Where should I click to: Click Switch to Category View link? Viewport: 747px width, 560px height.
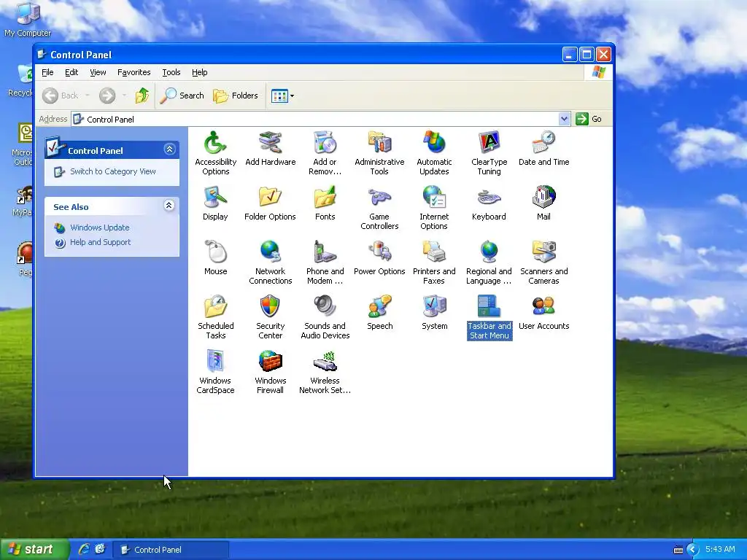click(113, 171)
